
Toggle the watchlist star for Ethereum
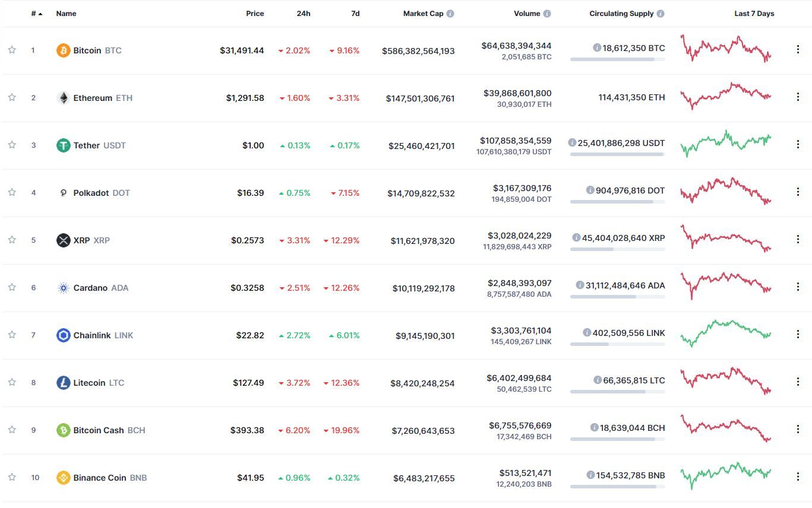click(x=12, y=97)
